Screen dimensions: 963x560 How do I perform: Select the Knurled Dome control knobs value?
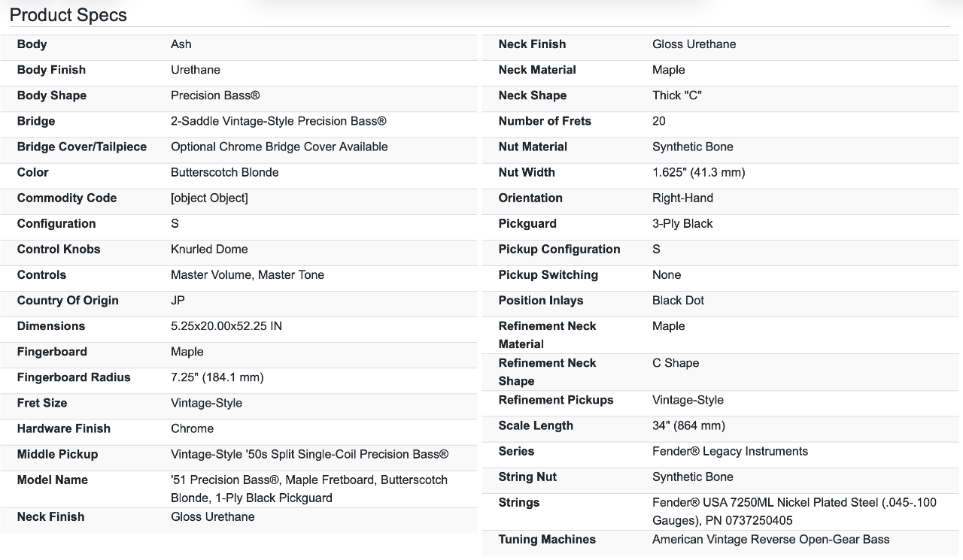(209, 249)
